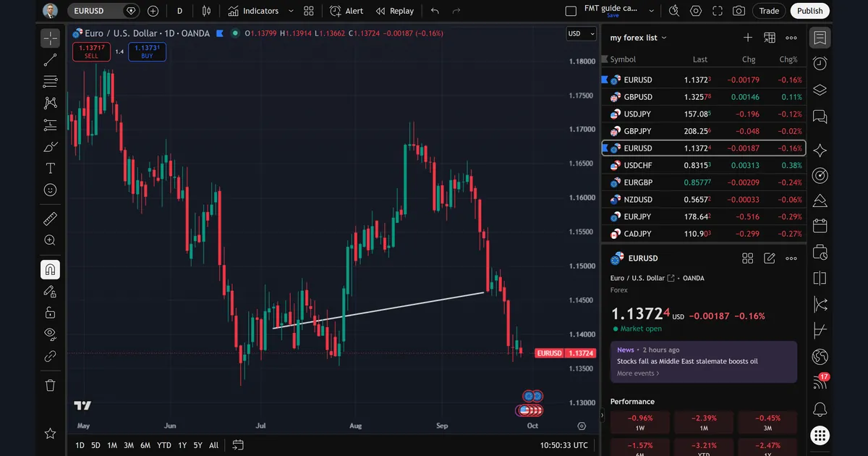Set chart range to All
This screenshot has width=868, height=456.
click(x=213, y=445)
